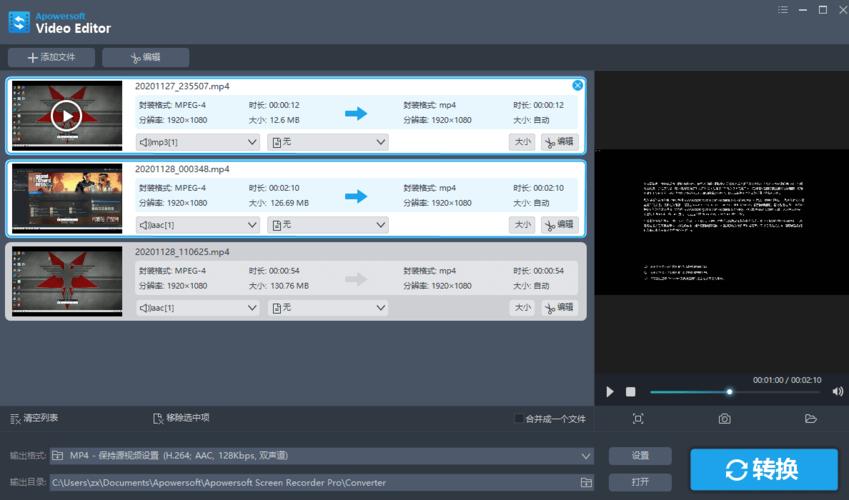Click the 00:01:00 / 00:02:10 time readout
This screenshot has width=849, height=500.
point(787,380)
